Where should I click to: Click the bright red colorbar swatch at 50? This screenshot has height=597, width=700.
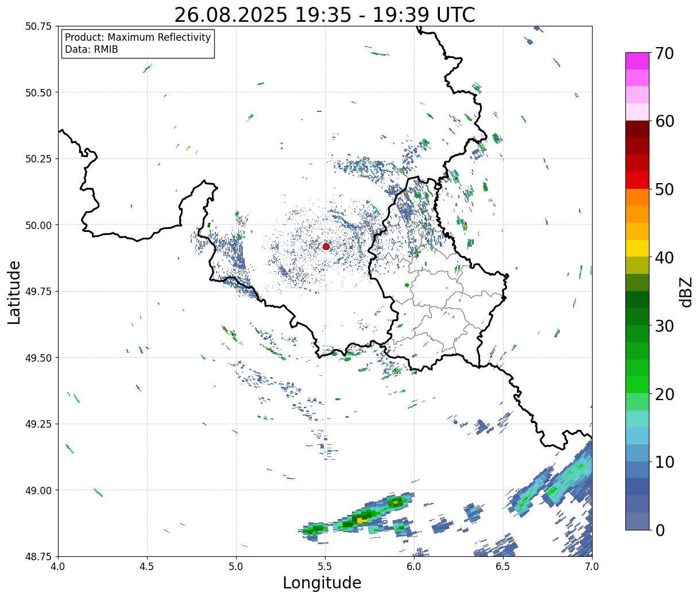point(637,180)
